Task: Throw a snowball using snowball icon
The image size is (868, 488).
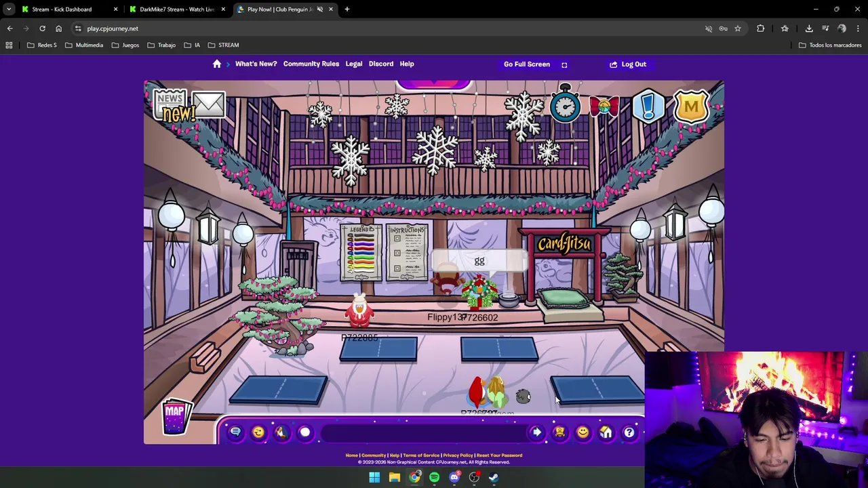Action: (x=304, y=432)
